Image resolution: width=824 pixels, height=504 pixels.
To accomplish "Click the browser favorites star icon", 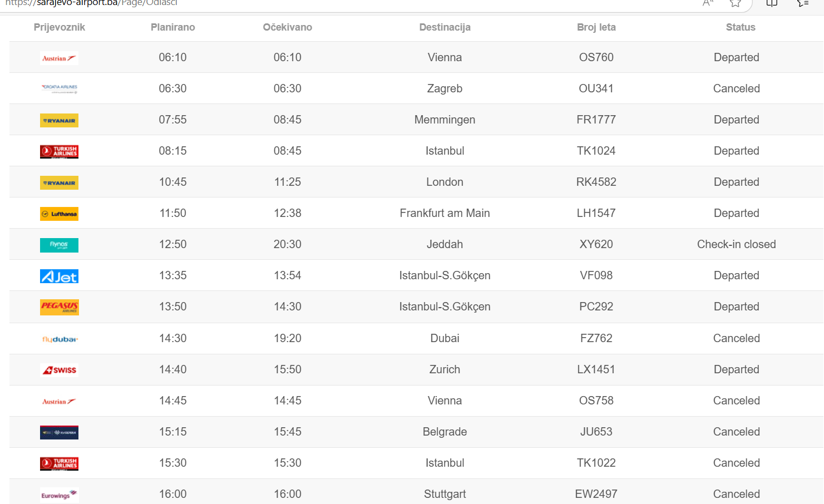I will 736,3.
